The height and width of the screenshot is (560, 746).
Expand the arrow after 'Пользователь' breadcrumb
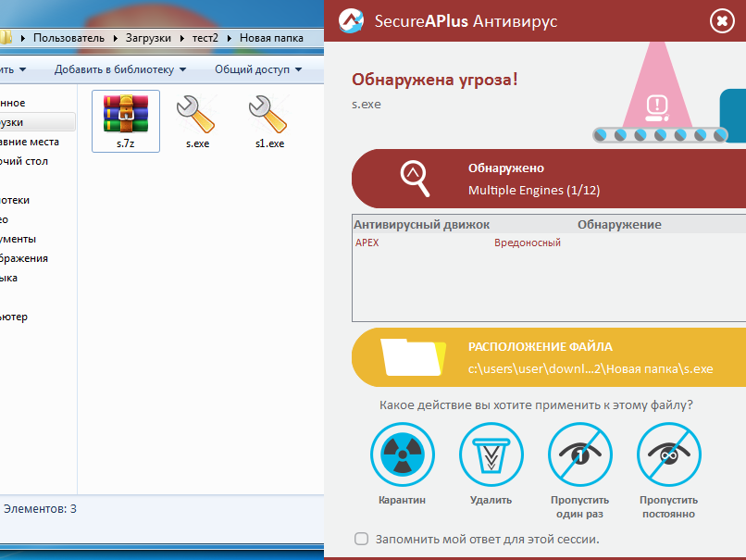pos(115,38)
